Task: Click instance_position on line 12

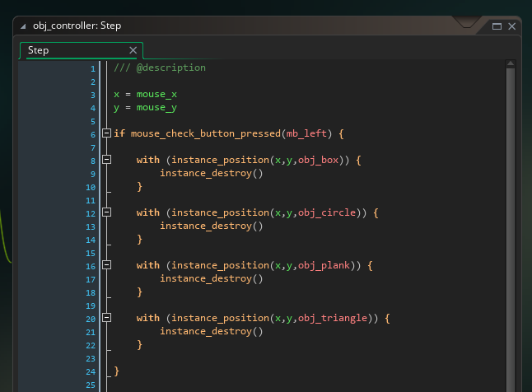Action: coord(220,212)
